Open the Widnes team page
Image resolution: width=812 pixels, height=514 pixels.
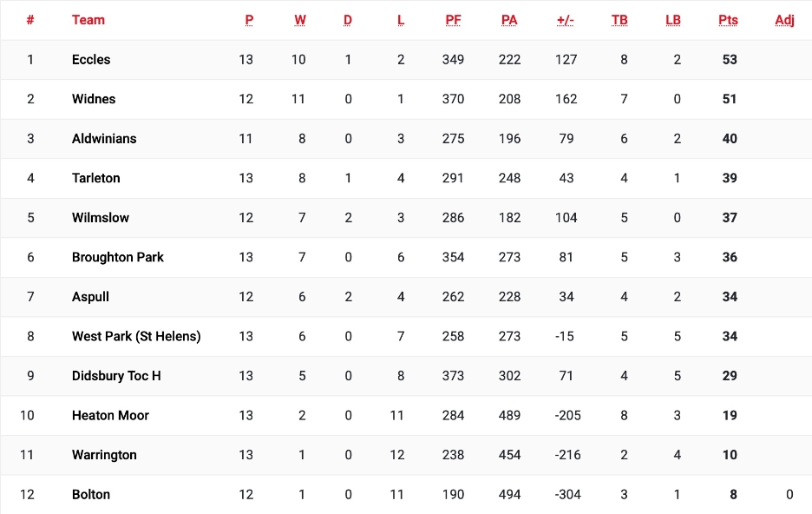94,99
